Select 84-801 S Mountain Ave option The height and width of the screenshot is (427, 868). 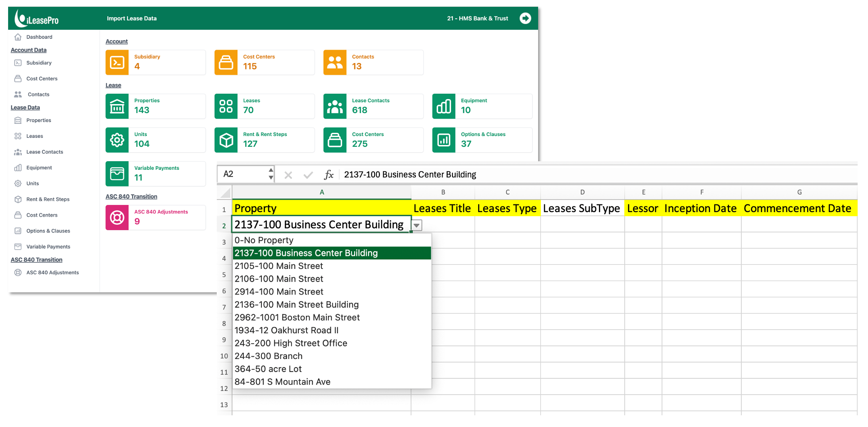point(332,382)
